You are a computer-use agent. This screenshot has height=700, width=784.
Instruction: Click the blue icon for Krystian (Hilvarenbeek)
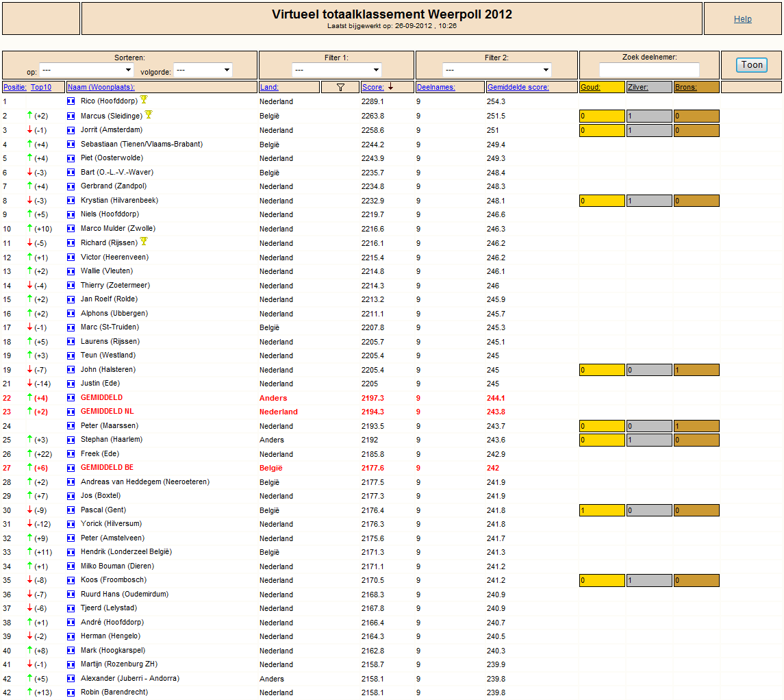[x=71, y=201]
